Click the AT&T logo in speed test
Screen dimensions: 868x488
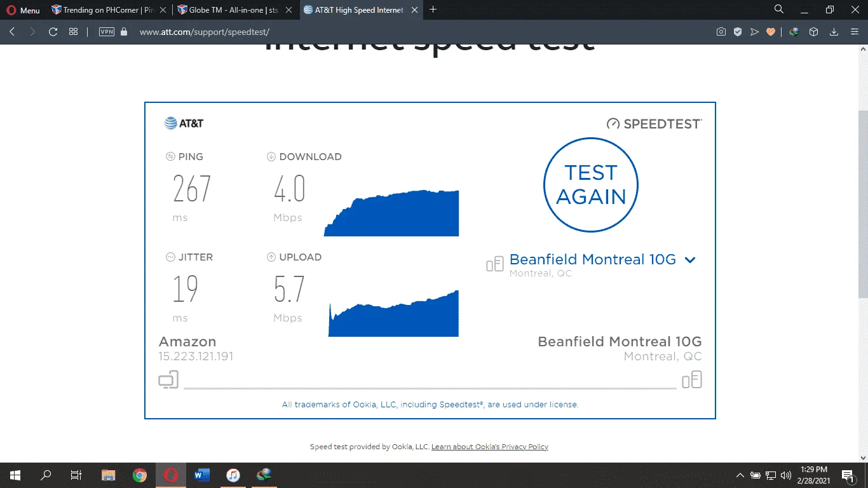pyautogui.click(x=184, y=123)
